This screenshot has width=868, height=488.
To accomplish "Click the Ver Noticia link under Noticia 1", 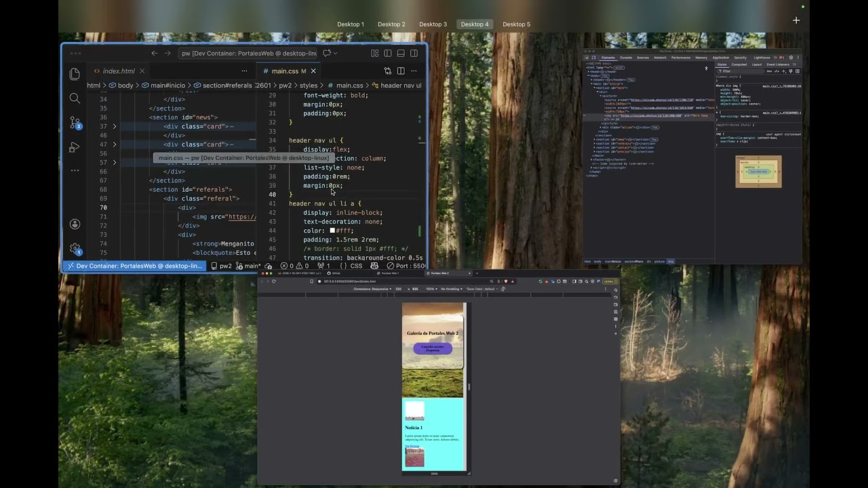I will [x=412, y=446].
